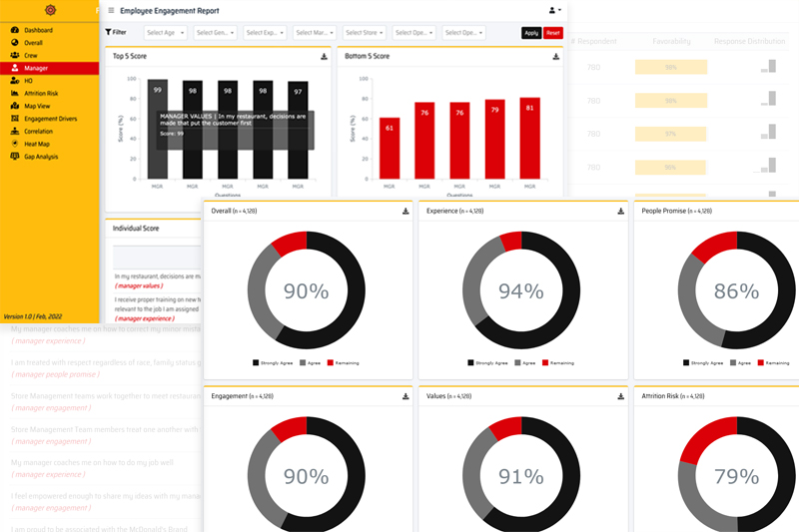Open the Select Age dropdown
The image size is (799, 532).
coord(166,33)
